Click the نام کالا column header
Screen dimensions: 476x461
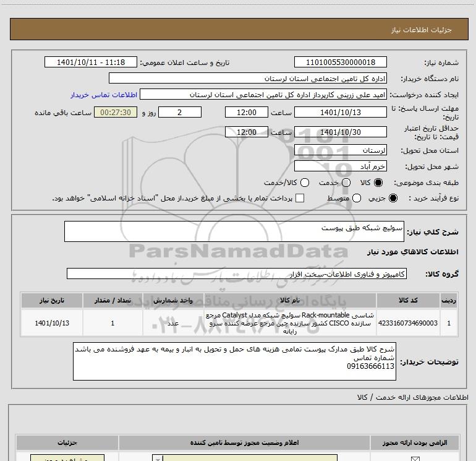click(290, 300)
